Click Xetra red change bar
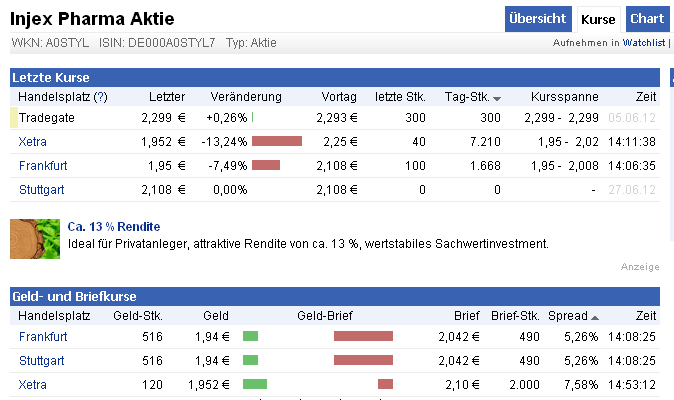This screenshot has width=674, height=400. coord(277,142)
